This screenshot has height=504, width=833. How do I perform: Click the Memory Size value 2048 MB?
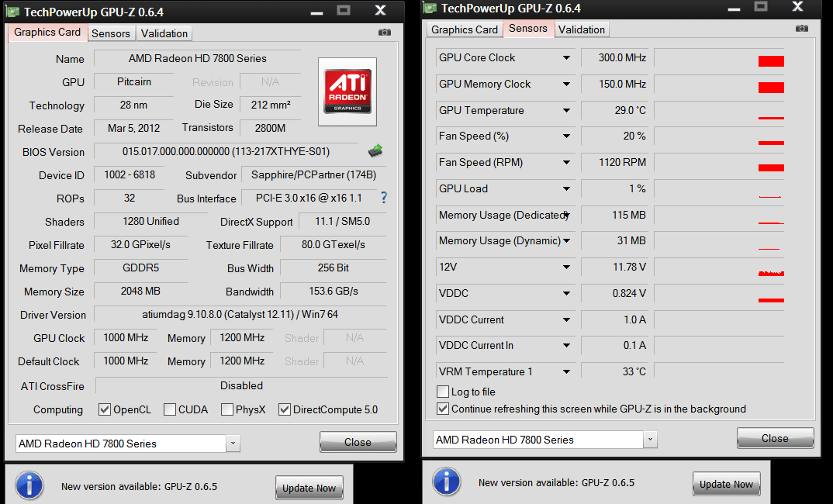pyautogui.click(x=141, y=291)
